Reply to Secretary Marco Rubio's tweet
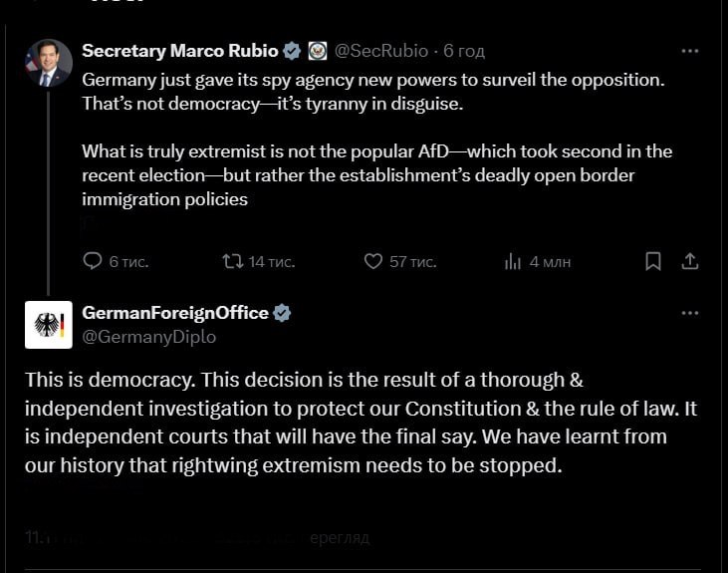 pyautogui.click(x=93, y=261)
